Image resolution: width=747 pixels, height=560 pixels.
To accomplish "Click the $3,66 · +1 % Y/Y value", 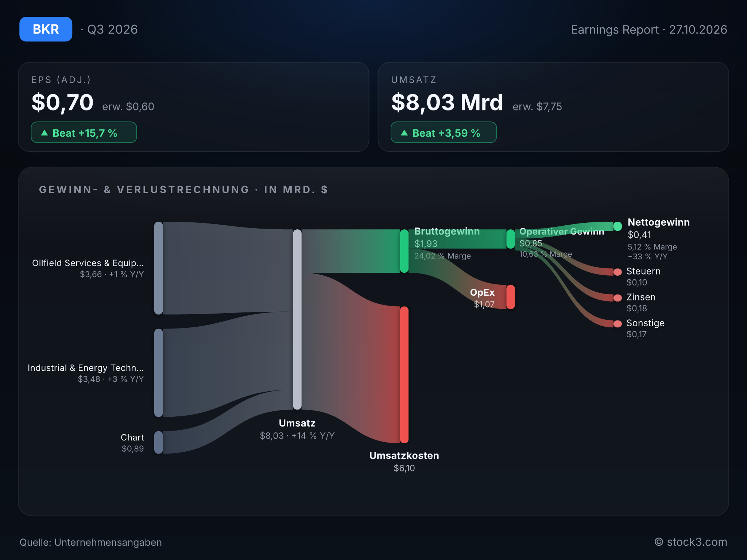I will point(112,274).
